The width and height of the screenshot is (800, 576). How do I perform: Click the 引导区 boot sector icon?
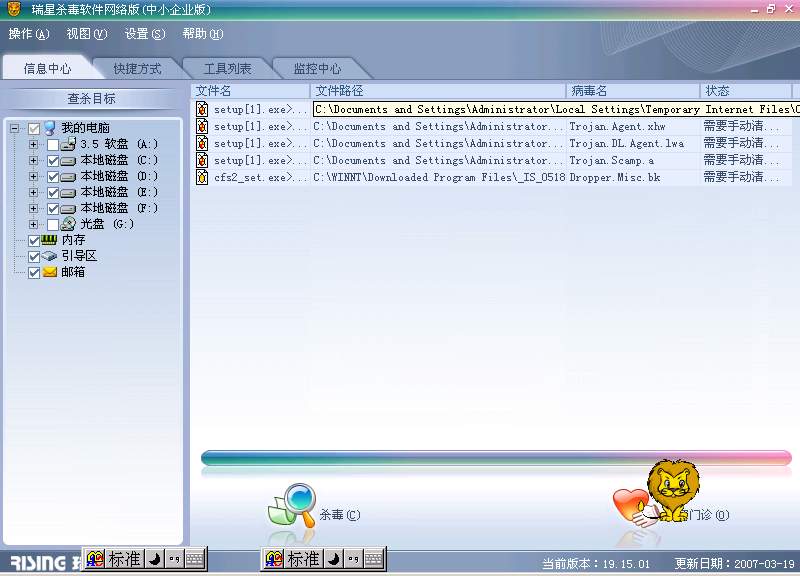point(49,256)
